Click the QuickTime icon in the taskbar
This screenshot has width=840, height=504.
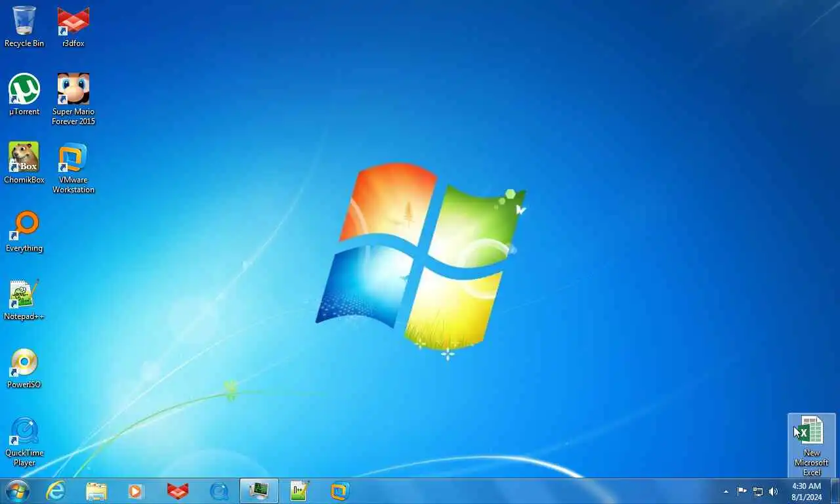[x=219, y=491]
